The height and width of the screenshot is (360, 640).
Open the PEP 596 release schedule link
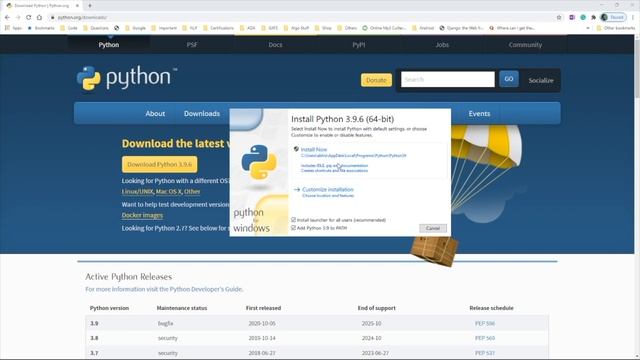(484, 323)
